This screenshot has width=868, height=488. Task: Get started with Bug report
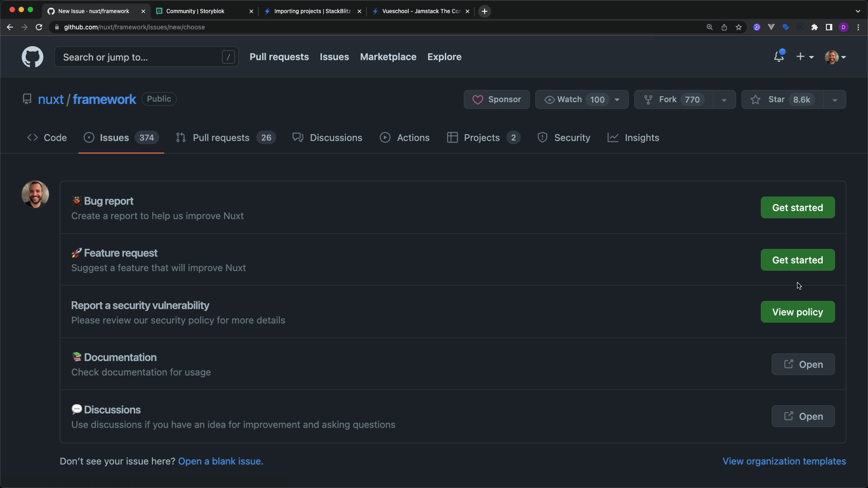[797, 207]
